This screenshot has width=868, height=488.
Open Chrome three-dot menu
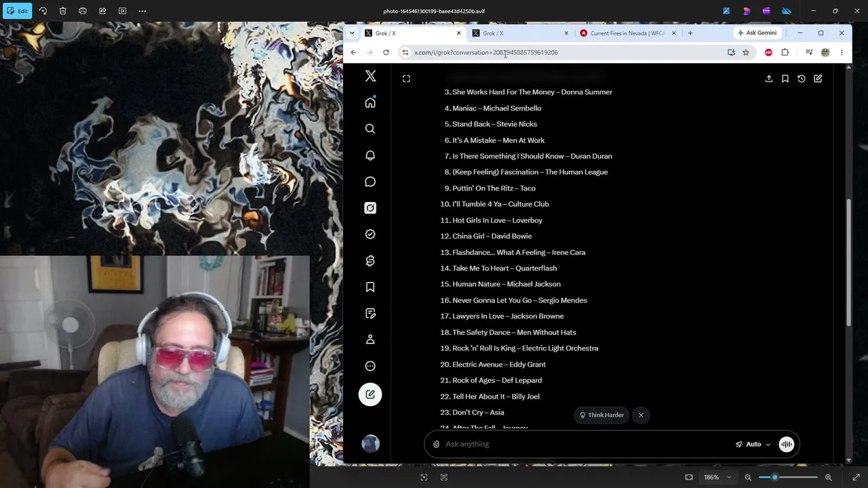click(x=842, y=52)
